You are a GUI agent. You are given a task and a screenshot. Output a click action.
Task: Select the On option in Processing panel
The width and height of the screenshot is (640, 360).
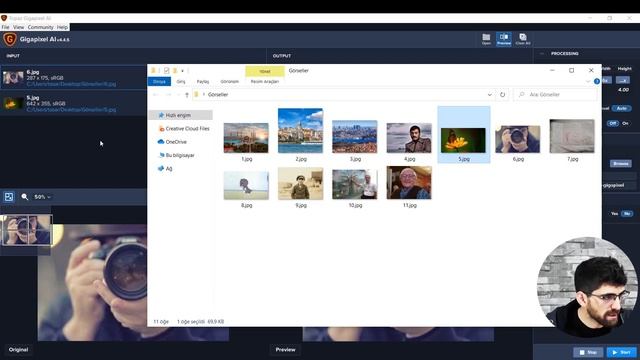(625, 123)
